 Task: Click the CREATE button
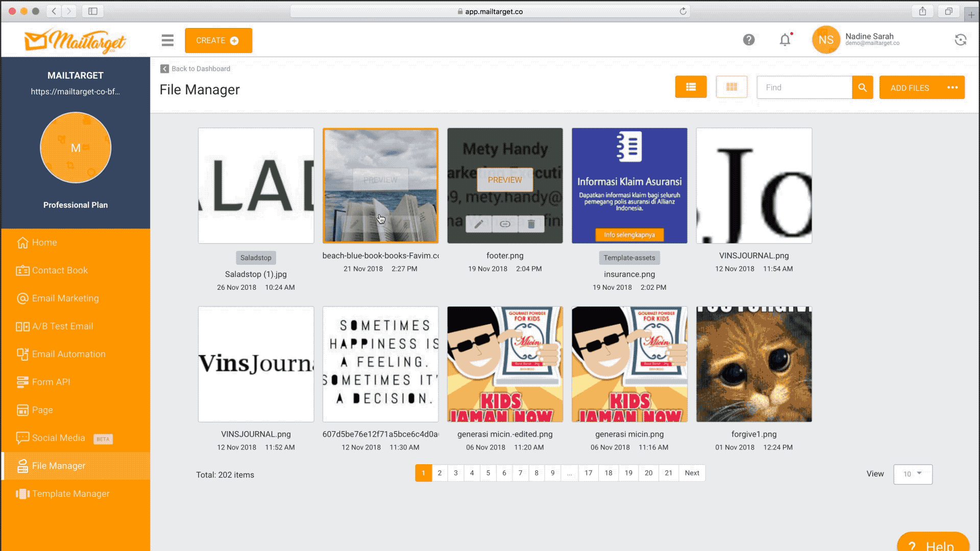218,40
